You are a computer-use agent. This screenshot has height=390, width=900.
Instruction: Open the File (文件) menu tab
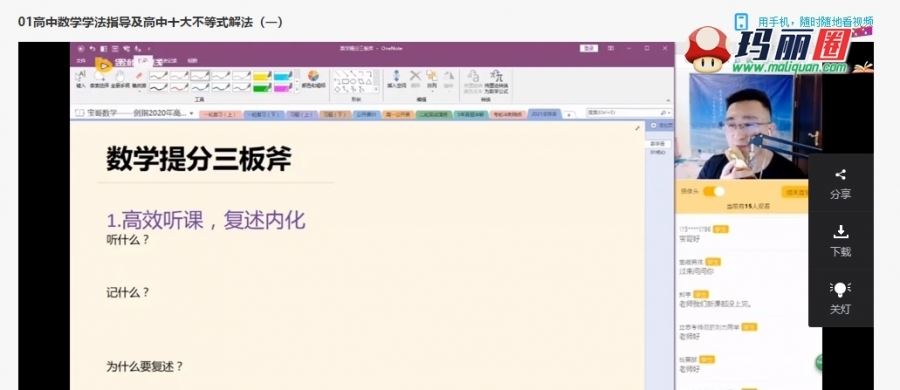click(82, 60)
